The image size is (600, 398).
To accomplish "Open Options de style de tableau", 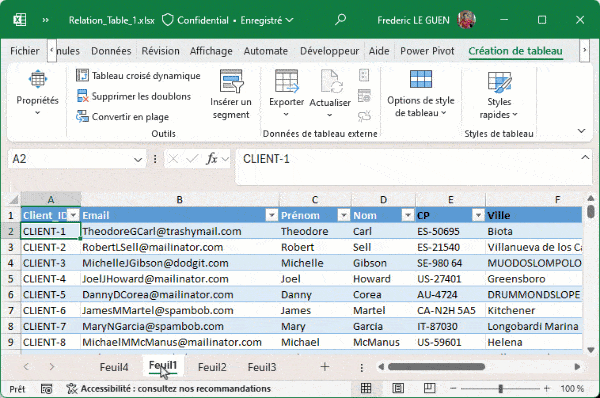I will click(x=421, y=93).
